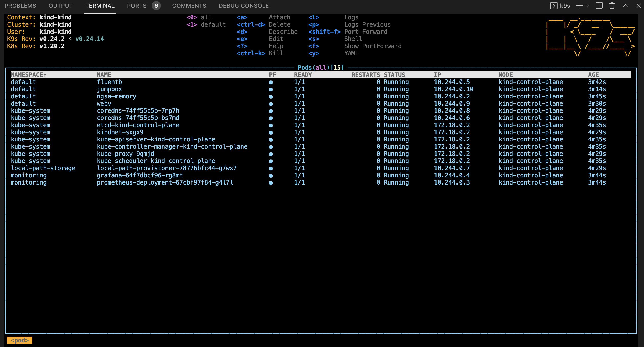This screenshot has width=644, height=347.
Task: Click the k9s terminal shell icon
Action: pos(554,6)
